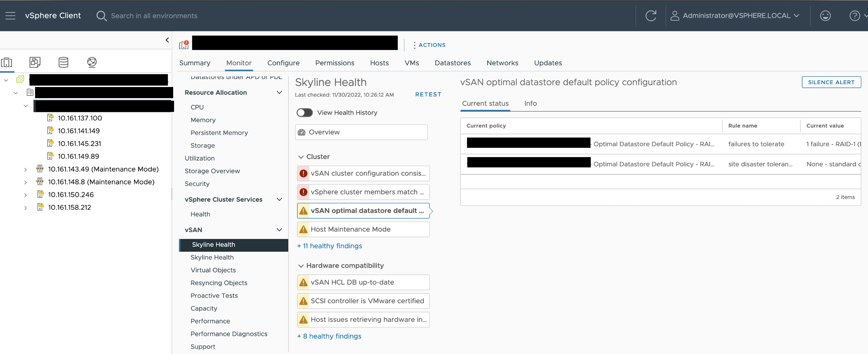Show the 11 healthy findings link
The height and width of the screenshot is (354, 868).
(x=329, y=246)
